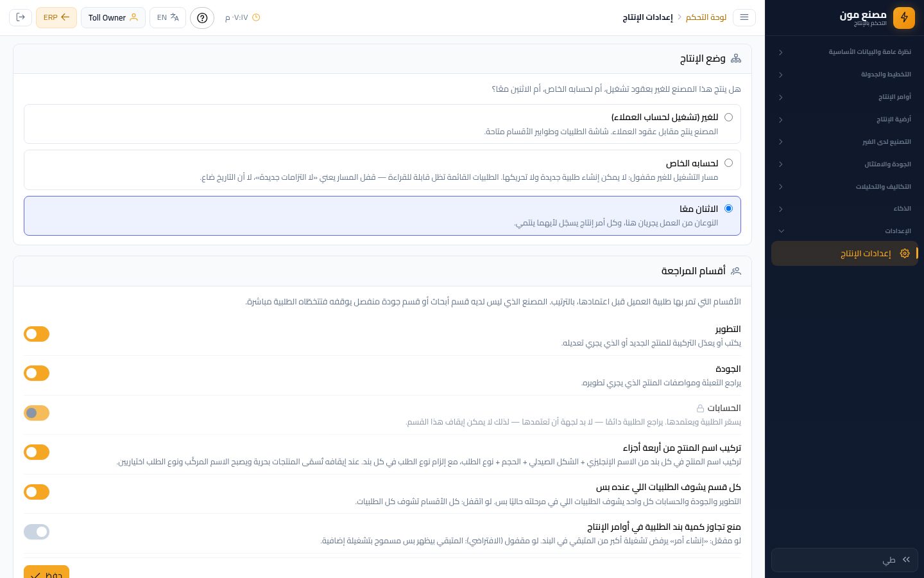Click the logout icon in the top bar

click(x=21, y=17)
